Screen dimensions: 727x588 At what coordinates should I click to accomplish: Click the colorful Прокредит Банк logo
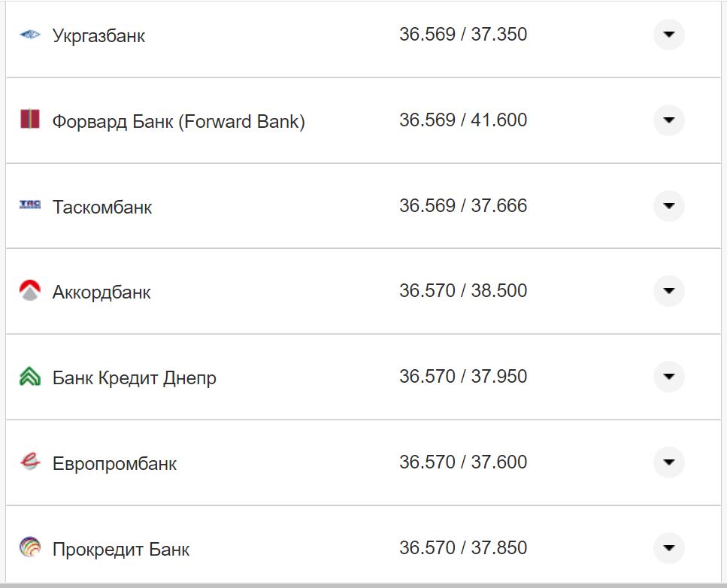click(29, 547)
